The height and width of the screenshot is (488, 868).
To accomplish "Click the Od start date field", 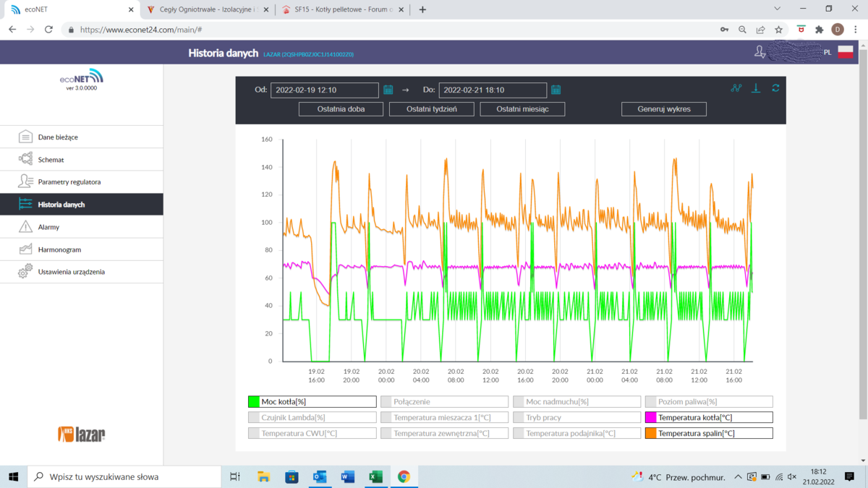I will tap(324, 90).
